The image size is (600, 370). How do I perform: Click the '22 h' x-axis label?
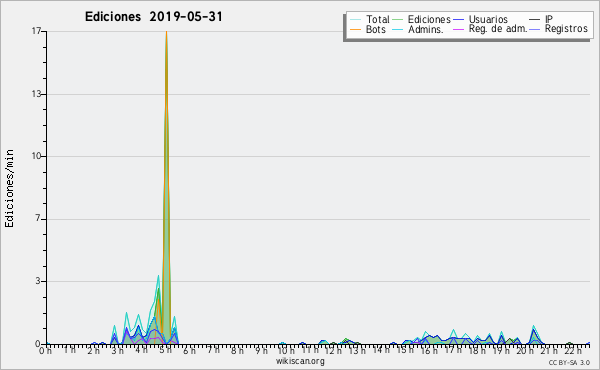click(x=573, y=350)
